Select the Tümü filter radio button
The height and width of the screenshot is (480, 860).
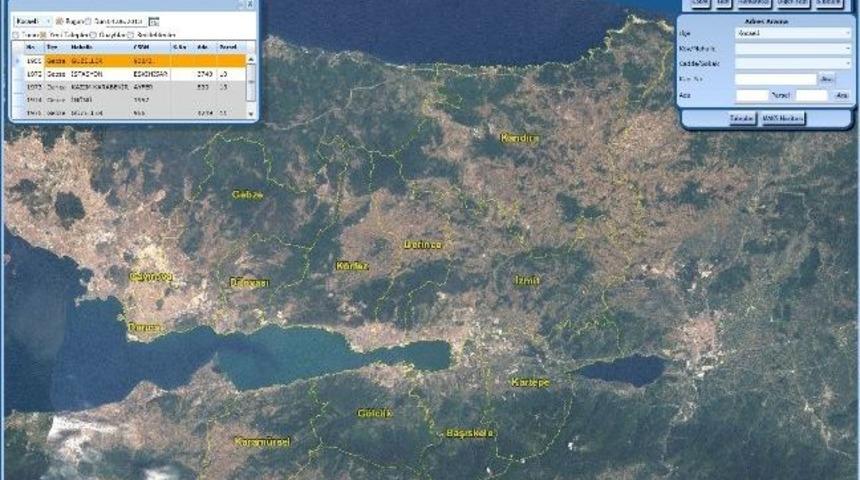[x=16, y=35]
